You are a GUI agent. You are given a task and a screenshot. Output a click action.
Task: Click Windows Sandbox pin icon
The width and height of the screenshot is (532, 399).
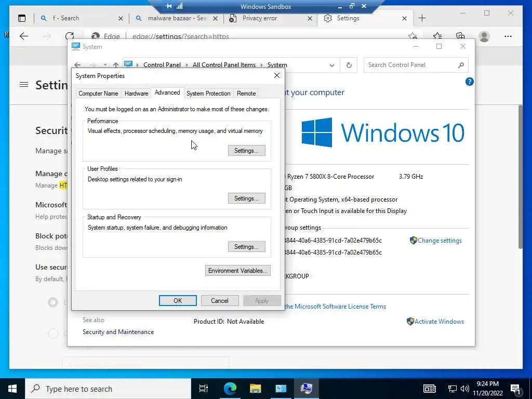coord(169,6)
